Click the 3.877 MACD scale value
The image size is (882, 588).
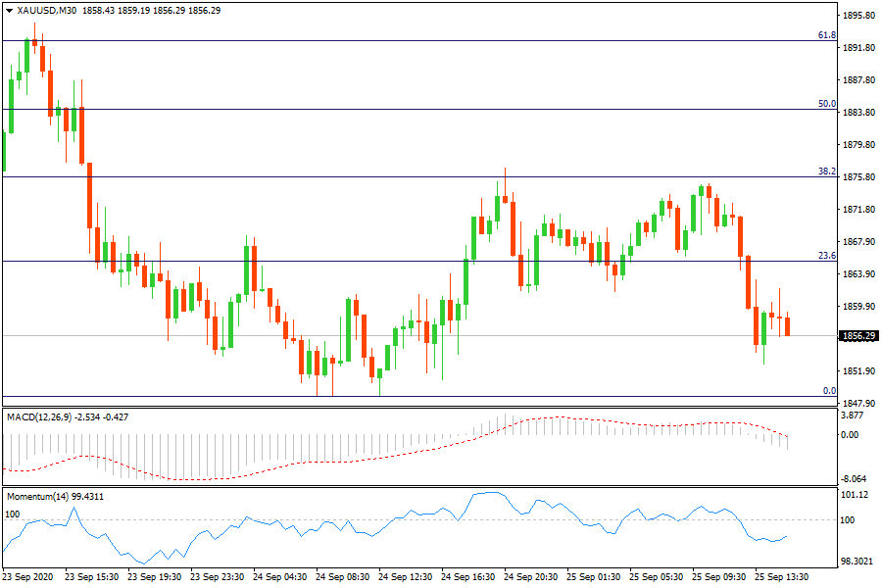pyautogui.click(x=855, y=416)
